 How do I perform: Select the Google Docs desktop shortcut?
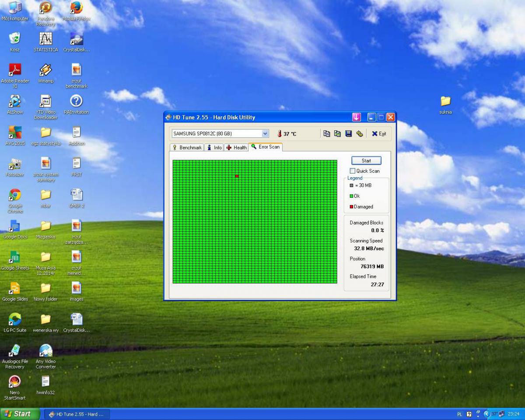pyautogui.click(x=15, y=228)
